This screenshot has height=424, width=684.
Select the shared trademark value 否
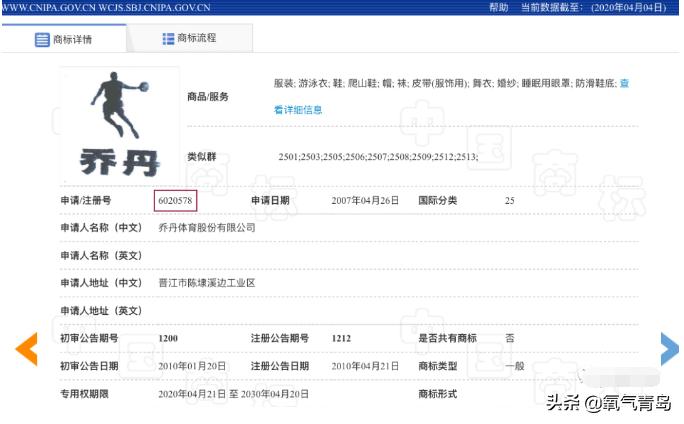point(510,339)
